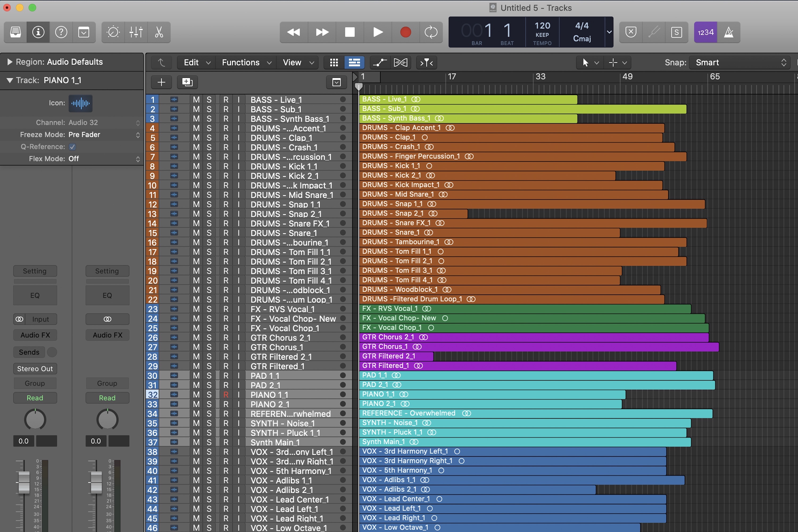Toggle Cycle mode button
Image resolution: width=798 pixels, height=532 pixels.
(431, 32)
